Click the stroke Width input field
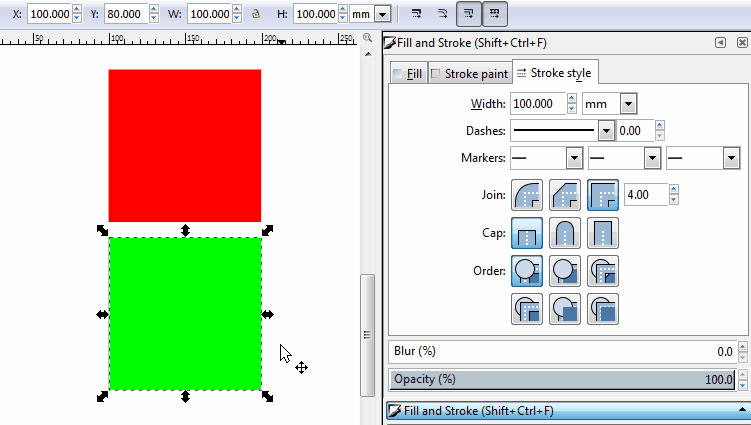 tap(537, 104)
